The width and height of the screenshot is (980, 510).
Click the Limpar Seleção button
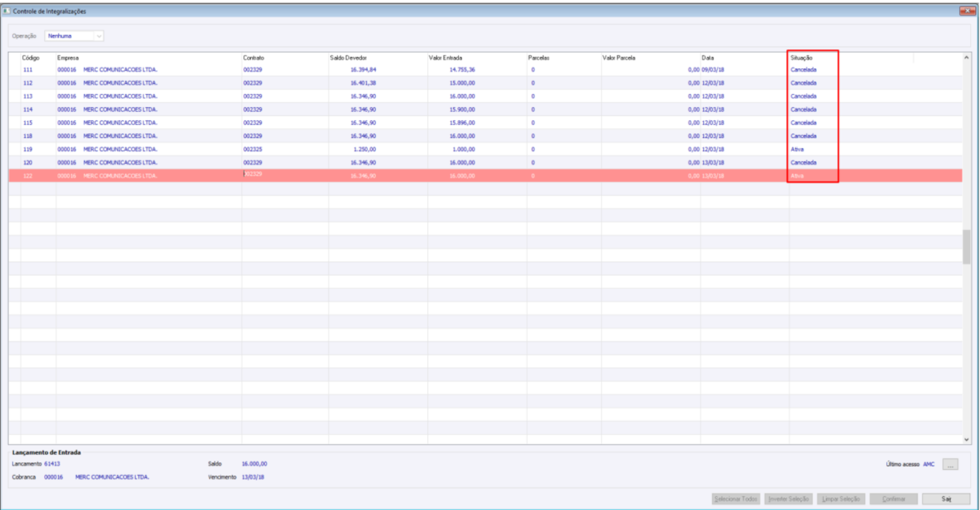[841, 500]
